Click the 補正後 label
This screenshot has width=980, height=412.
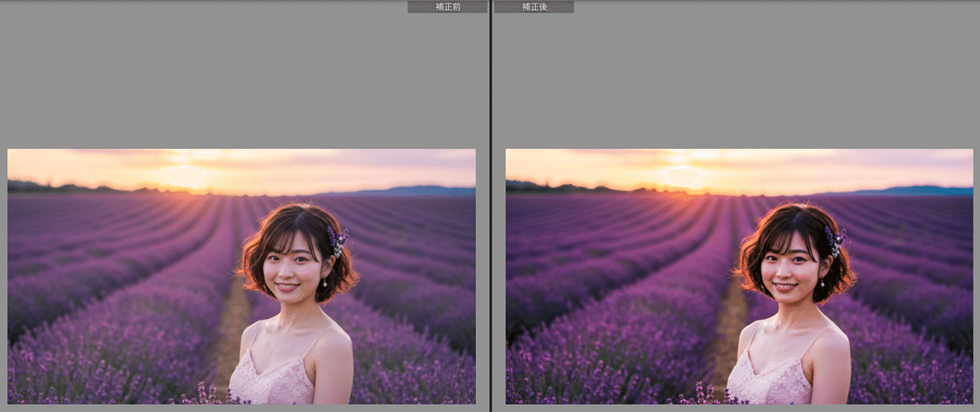(x=533, y=7)
